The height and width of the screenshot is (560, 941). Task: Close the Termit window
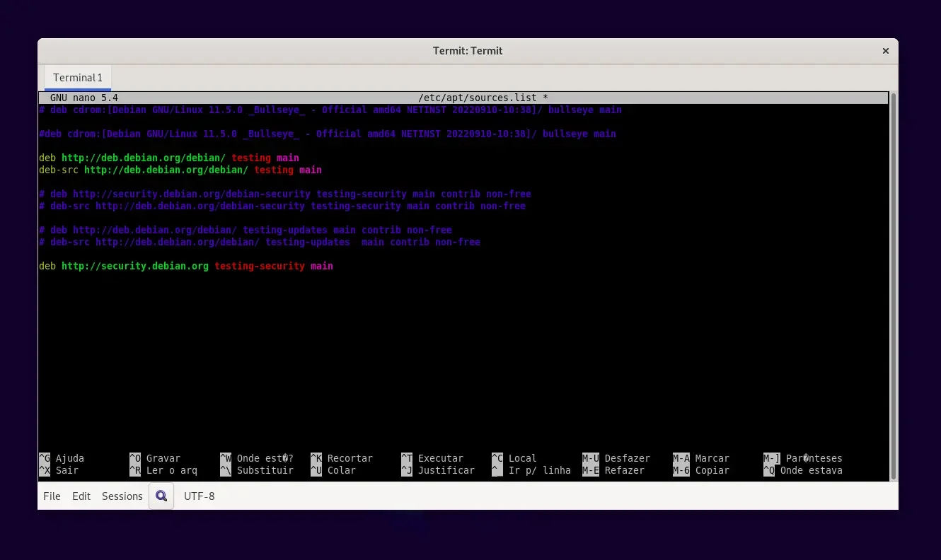point(885,51)
